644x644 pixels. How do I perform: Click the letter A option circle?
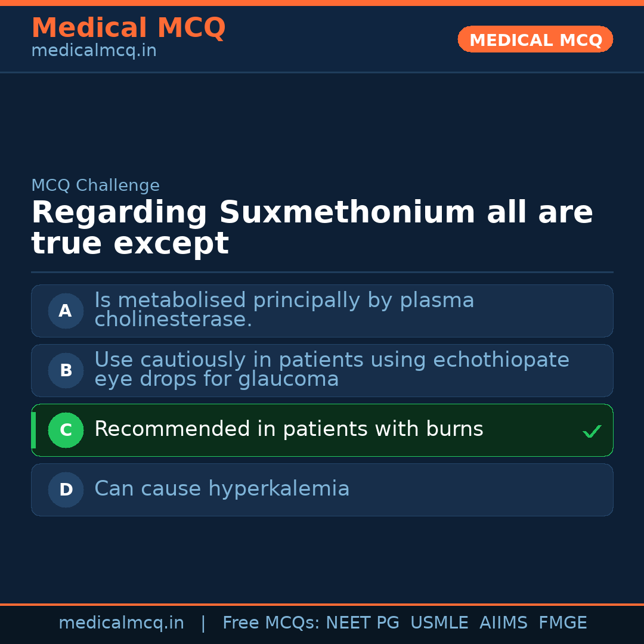[66, 311]
